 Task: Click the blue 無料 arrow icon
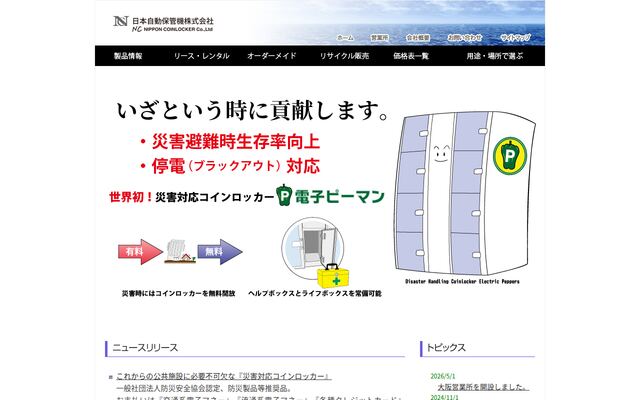[x=220, y=252]
